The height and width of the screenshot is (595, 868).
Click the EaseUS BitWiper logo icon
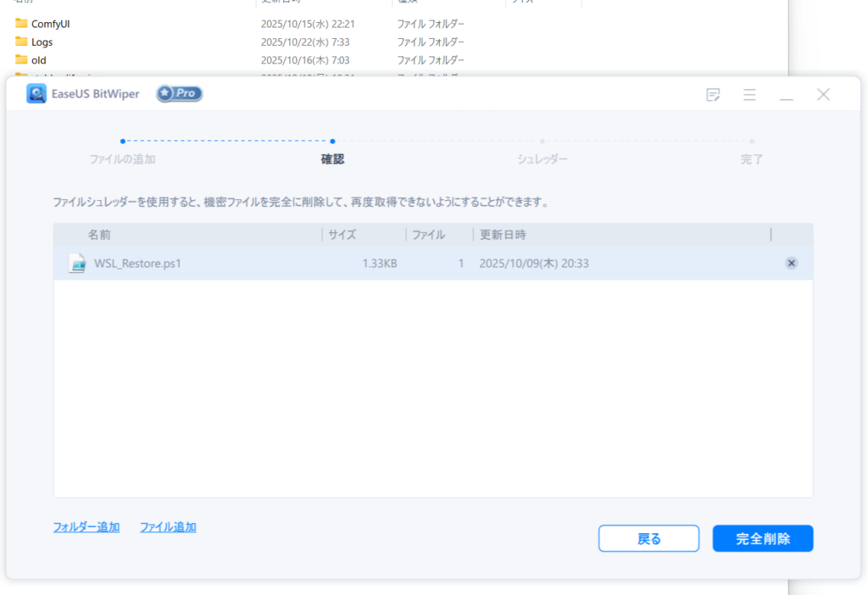pos(36,93)
